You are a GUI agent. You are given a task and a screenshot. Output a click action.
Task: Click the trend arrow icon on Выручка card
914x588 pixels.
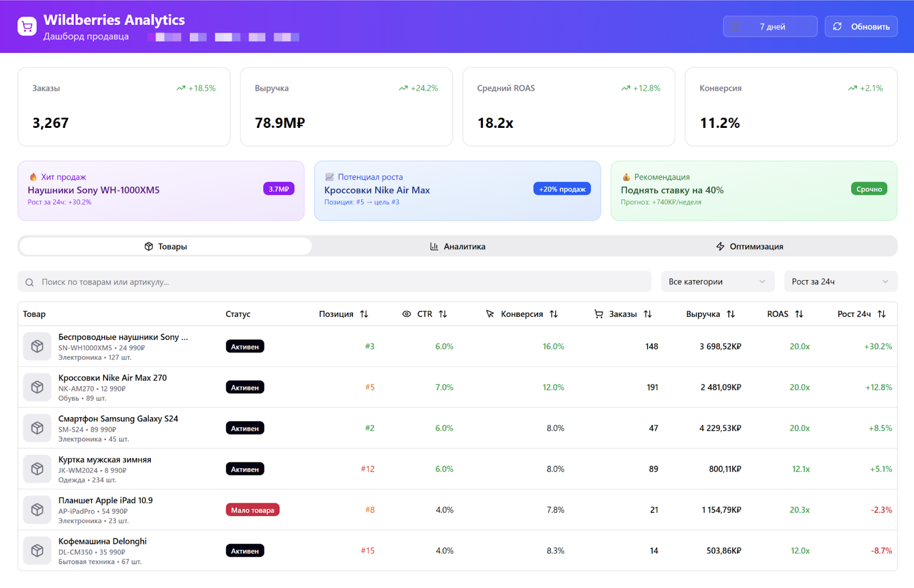[x=403, y=88]
